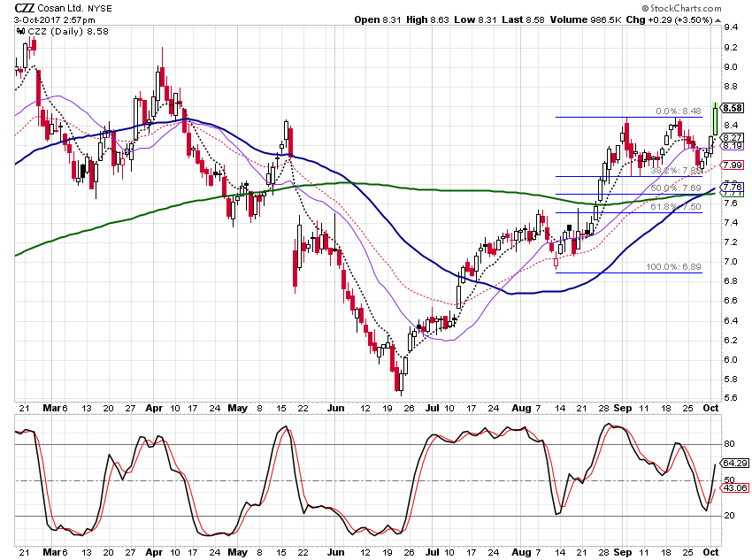Click the CZZ (Daily) 8.58 legend label

click(x=68, y=32)
